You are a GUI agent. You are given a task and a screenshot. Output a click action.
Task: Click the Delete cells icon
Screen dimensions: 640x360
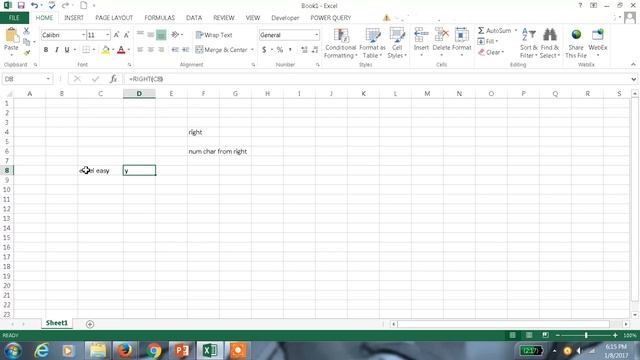point(441,36)
